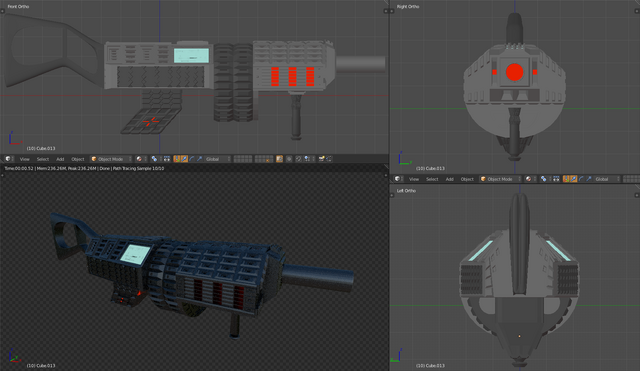Image resolution: width=640 pixels, height=371 pixels.
Task: Toggle the 3D manipulator widget in front view header
Action: pyautogui.click(x=177, y=159)
